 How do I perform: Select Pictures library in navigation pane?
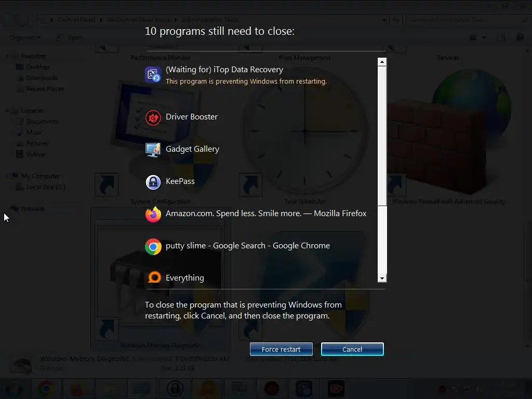pyautogui.click(x=37, y=143)
